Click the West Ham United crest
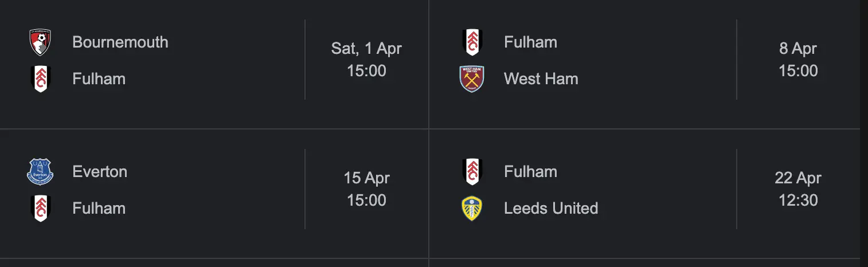Screen dimensions: 868x267 click(472, 79)
